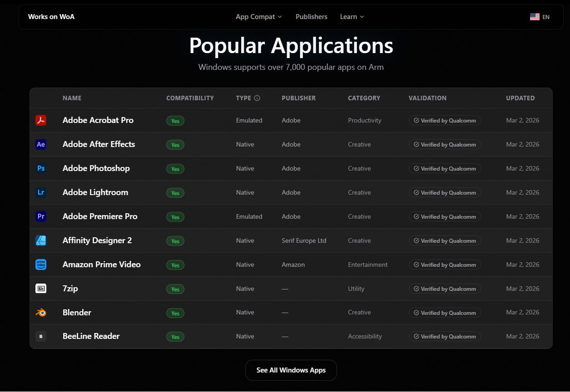Click the Works on WoA logo
570x392 pixels.
pyautogui.click(x=51, y=17)
